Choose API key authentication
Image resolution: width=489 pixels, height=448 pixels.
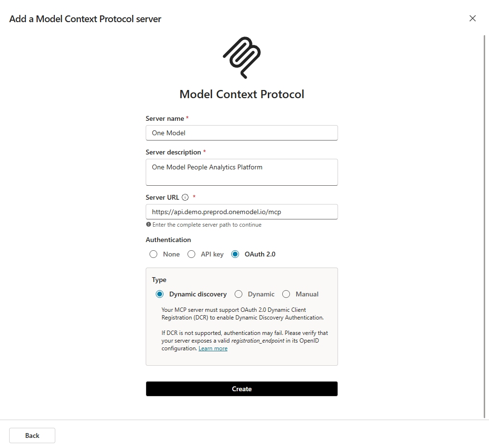pos(191,254)
